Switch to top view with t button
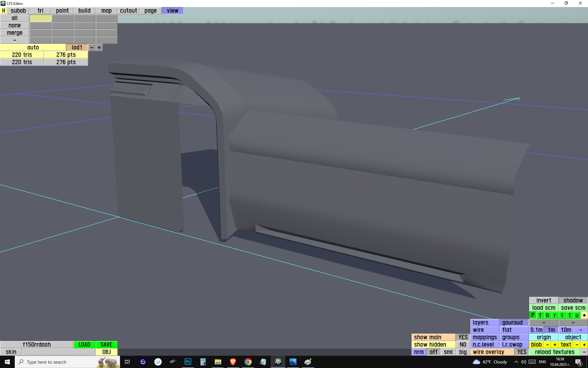 point(569,315)
